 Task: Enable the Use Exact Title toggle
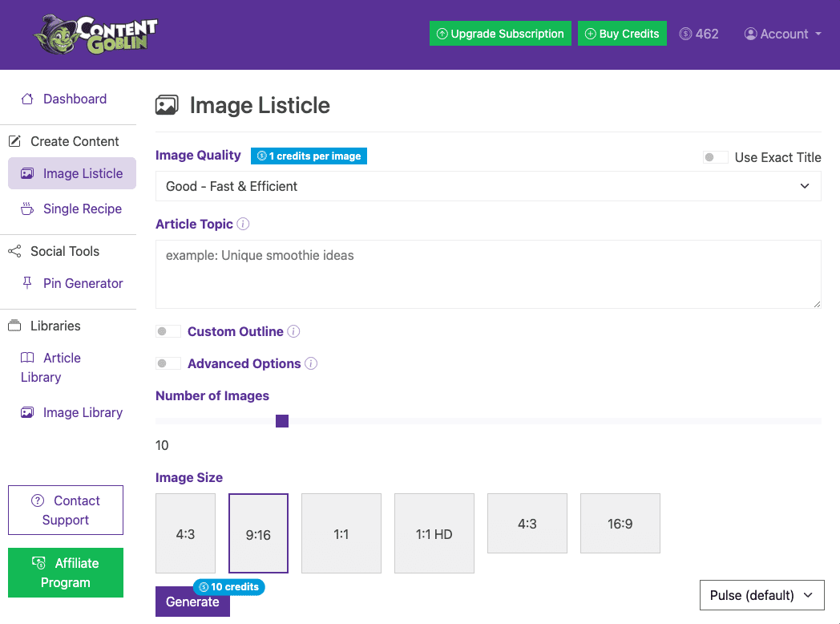[715, 157]
